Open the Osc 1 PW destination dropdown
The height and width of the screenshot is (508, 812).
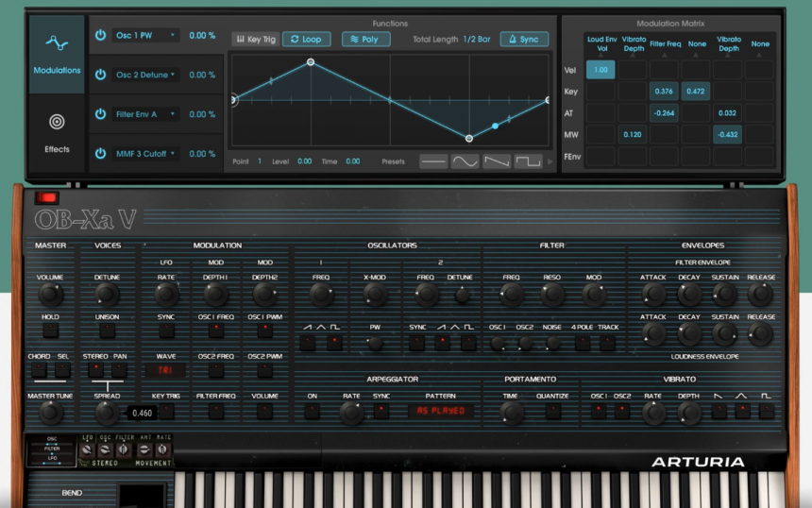[x=145, y=36]
